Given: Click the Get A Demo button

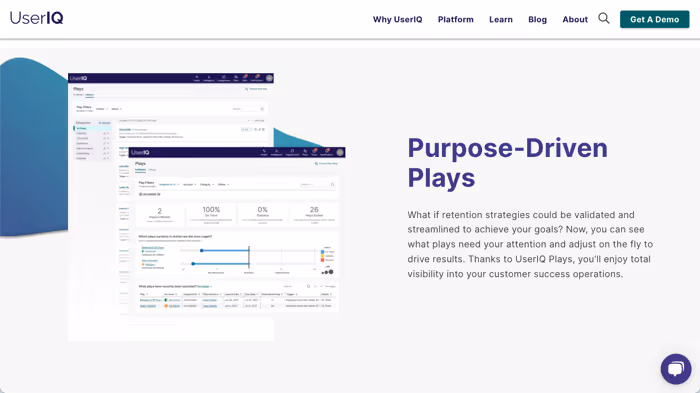Looking at the screenshot, I should coord(654,19).
